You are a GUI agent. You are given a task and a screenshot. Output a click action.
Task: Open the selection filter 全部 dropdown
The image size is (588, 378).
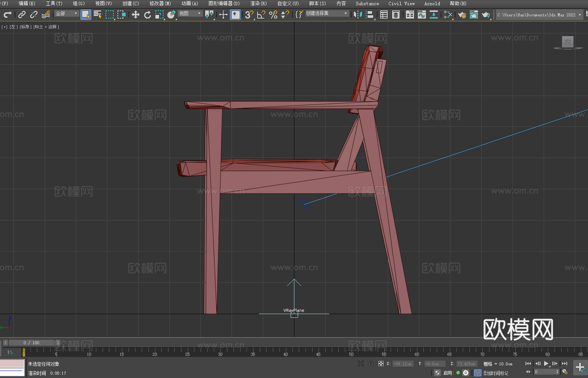pos(67,13)
